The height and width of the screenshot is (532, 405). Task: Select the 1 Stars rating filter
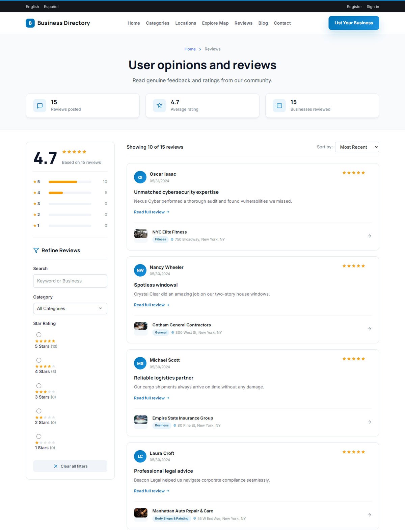pos(39,436)
